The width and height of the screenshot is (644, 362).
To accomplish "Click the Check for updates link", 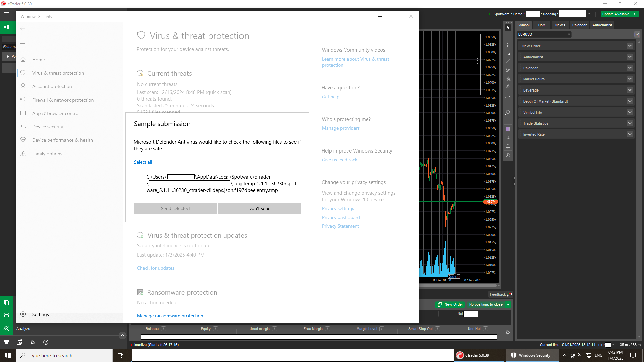I will pos(155,268).
